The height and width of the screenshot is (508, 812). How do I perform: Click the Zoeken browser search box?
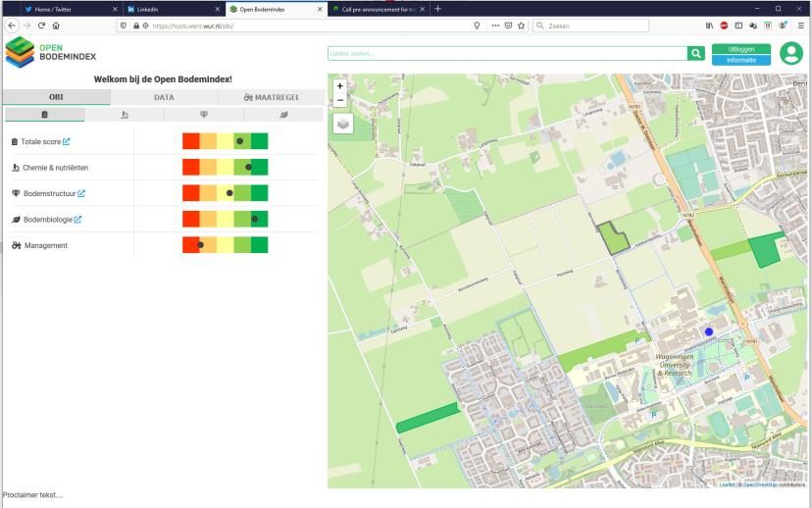(591, 25)
